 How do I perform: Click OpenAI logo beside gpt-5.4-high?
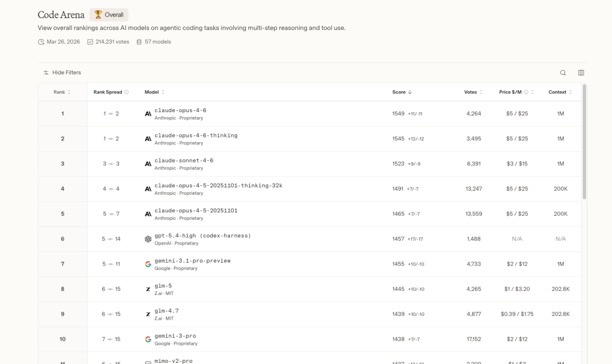(x=148, y=239)
